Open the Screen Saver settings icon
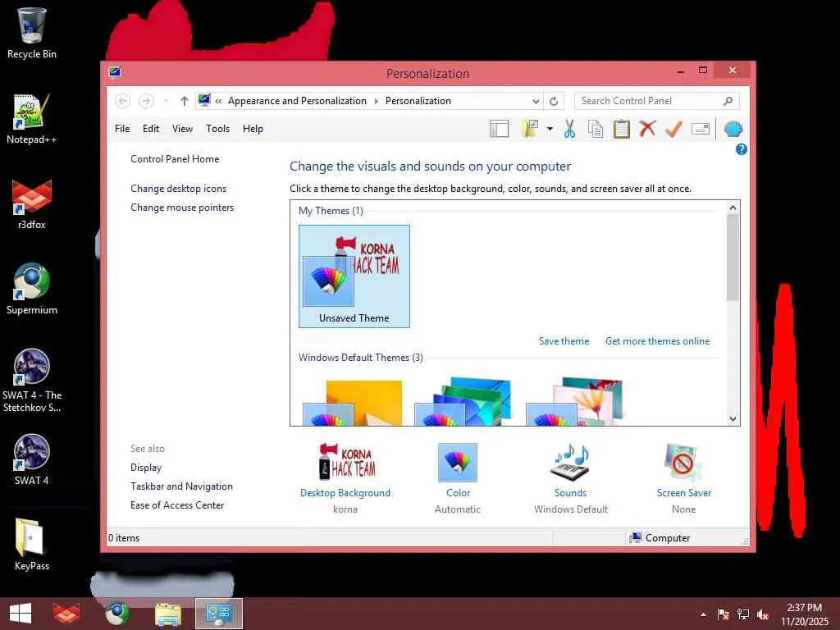Viewport: 840px width, 630px height. coord(683,463)
